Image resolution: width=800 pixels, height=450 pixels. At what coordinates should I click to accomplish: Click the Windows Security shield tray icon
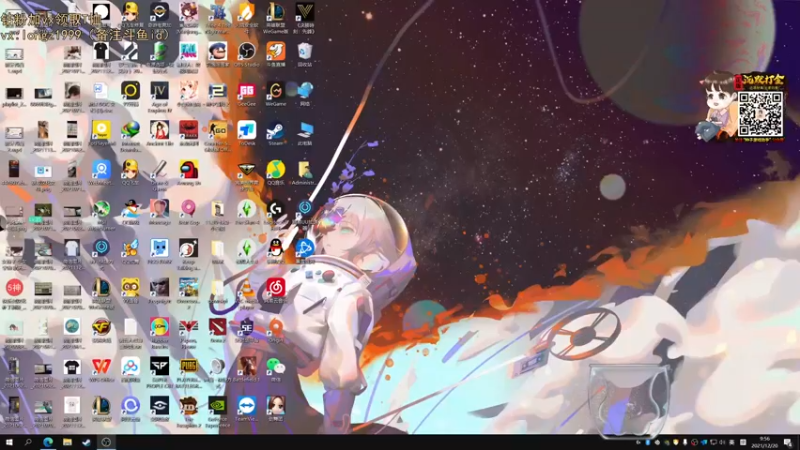(x=676, y=442)
